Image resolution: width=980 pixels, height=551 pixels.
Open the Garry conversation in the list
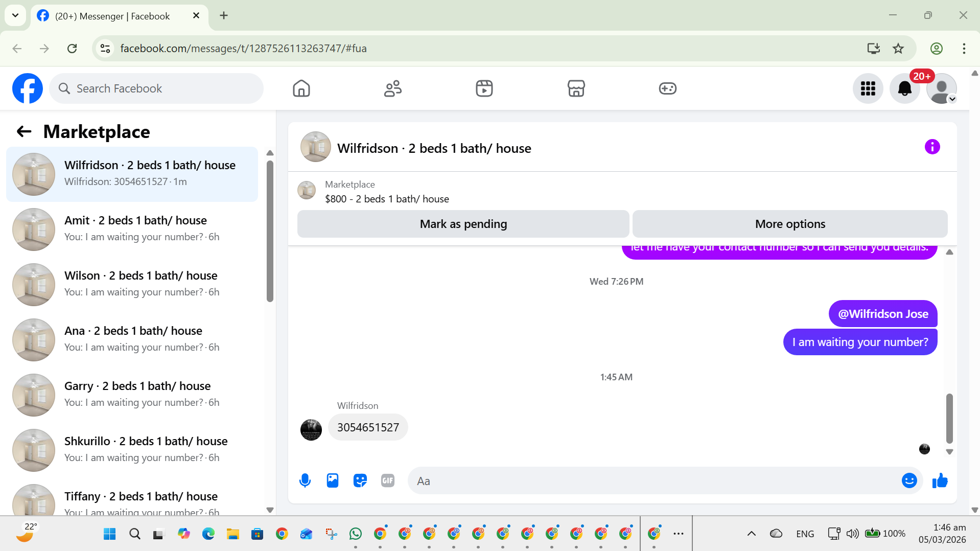click(x=132, y=395)
